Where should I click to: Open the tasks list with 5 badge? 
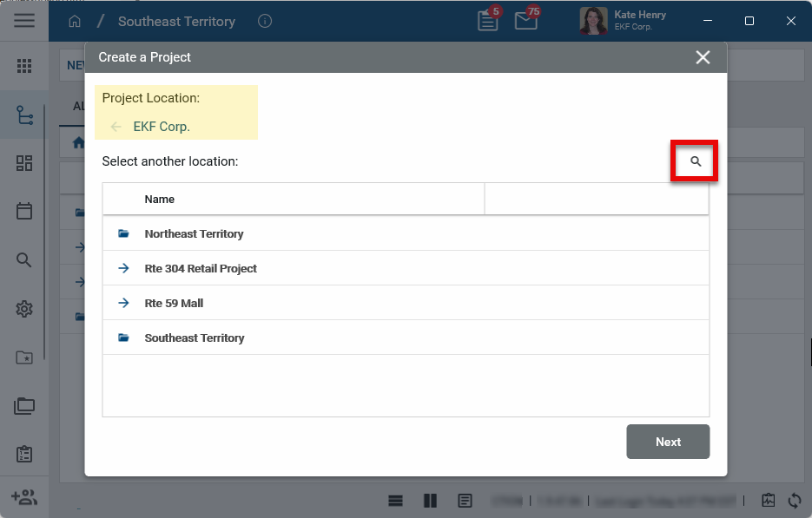tap(488, 21)
